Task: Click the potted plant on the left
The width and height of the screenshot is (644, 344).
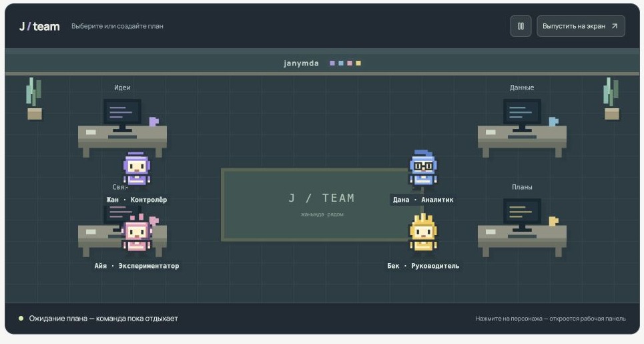Action: click(x=35, y=99)
